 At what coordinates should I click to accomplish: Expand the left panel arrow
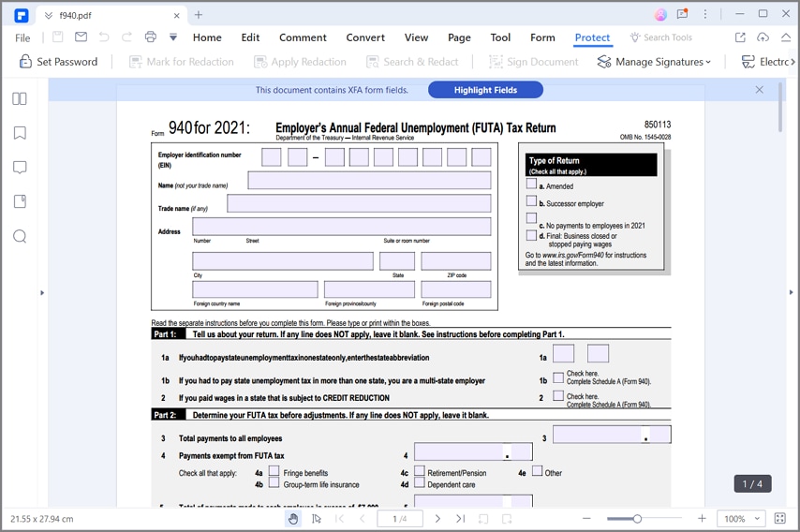pyautogui.click(x=42, y=293)
